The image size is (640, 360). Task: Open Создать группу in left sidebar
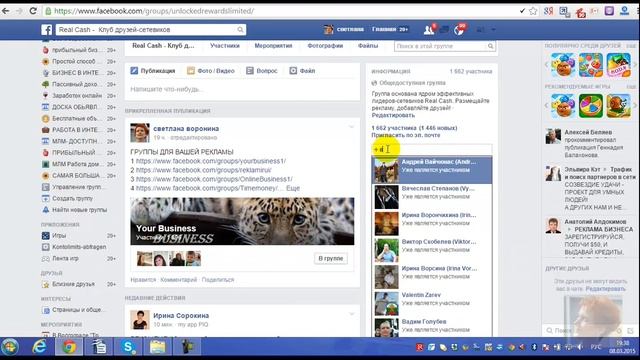click(72, 198)
